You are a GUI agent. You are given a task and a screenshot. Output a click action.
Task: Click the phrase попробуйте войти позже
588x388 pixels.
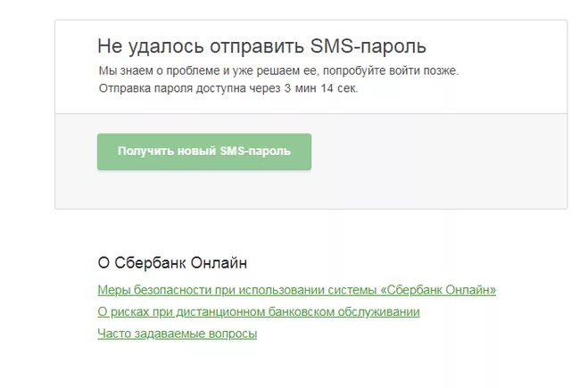pos(391,70)
